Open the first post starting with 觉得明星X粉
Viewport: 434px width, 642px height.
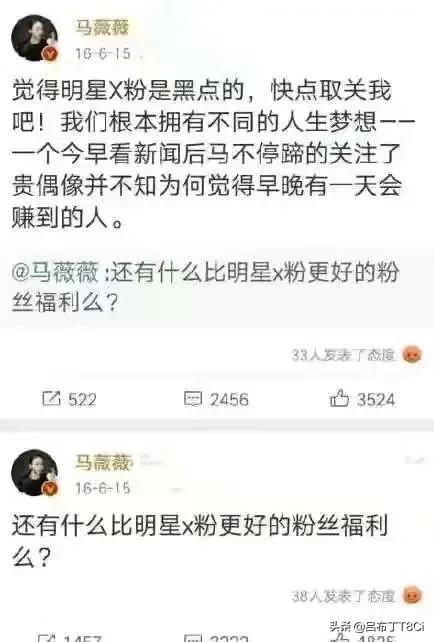pos(213,154)
